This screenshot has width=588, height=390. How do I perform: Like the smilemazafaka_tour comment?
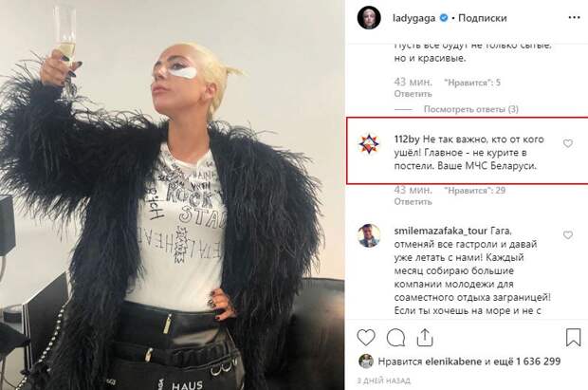[x=568, y=235]
